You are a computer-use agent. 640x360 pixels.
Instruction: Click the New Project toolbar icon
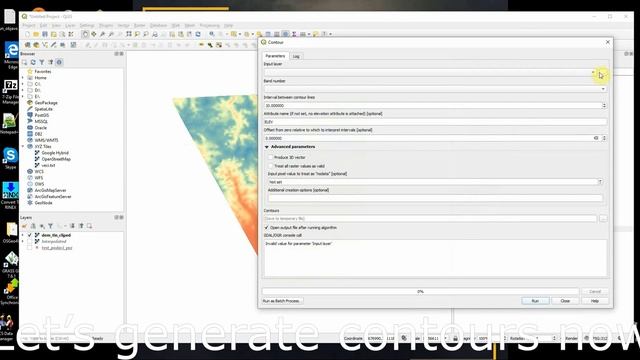pyautogui.click(x=27, y=34)
